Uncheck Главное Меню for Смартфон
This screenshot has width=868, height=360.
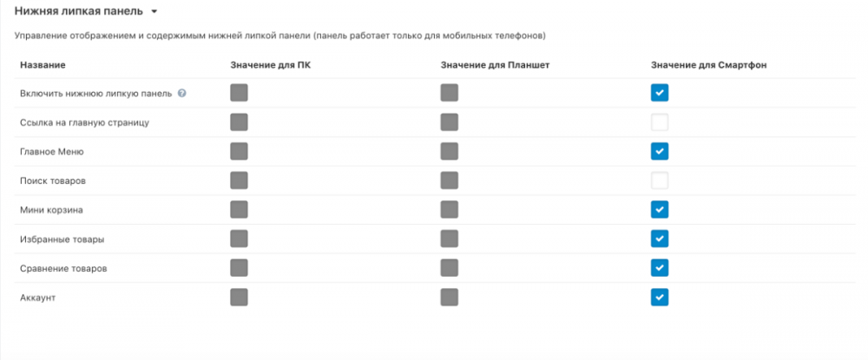click(x=660, y=152)
